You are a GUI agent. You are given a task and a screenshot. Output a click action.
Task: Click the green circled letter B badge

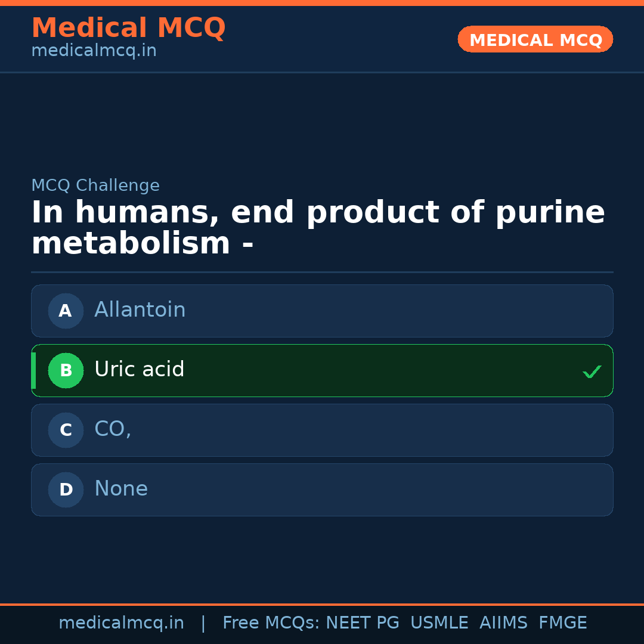pyautogui.click(x=66, y=370)
